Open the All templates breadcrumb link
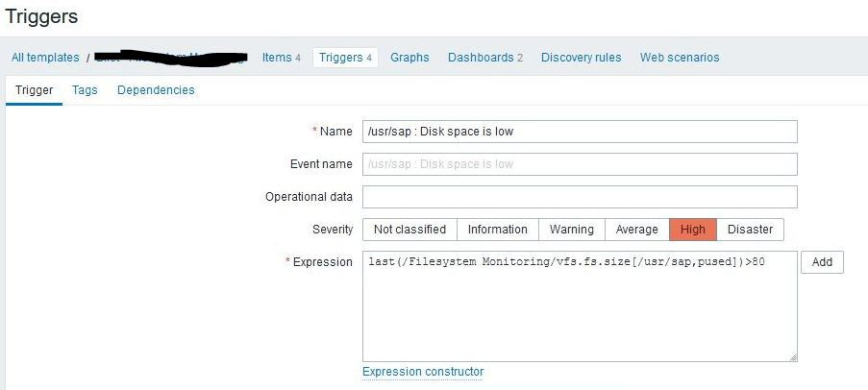 [x=45, y=58]
